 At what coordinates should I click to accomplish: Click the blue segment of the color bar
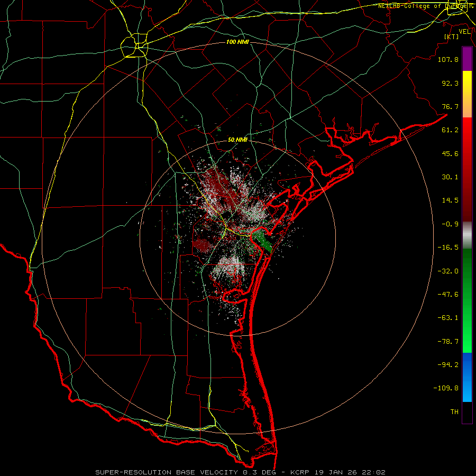467,377
